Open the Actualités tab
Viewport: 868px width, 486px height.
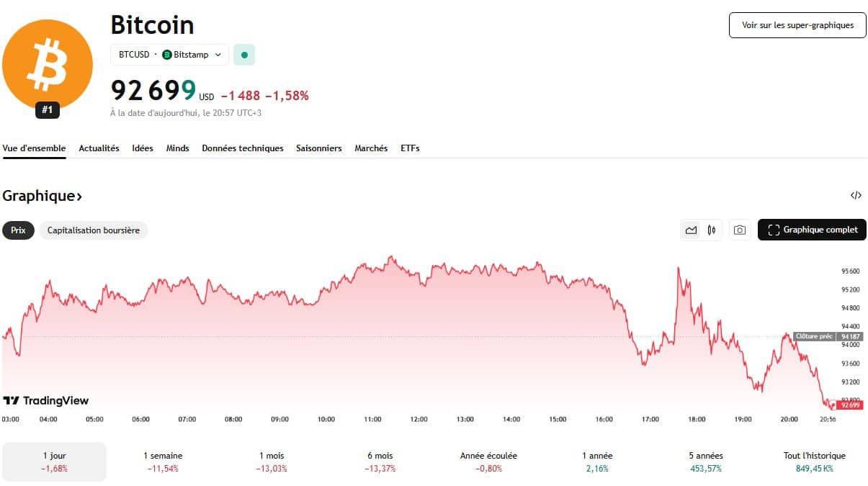[x=99, y=148]
